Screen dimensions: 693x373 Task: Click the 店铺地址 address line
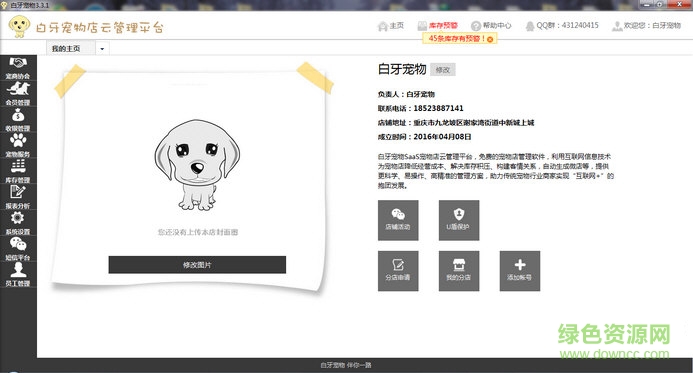[x=456, y=122]
